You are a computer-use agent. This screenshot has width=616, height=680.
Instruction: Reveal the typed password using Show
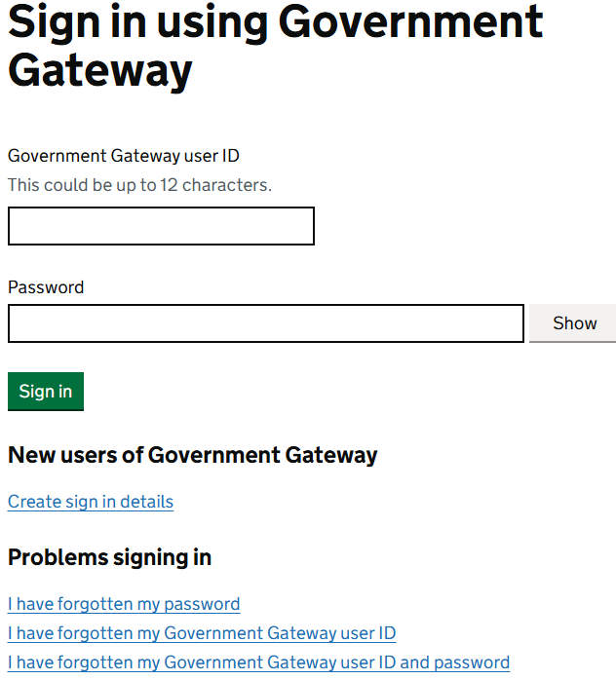573,323
